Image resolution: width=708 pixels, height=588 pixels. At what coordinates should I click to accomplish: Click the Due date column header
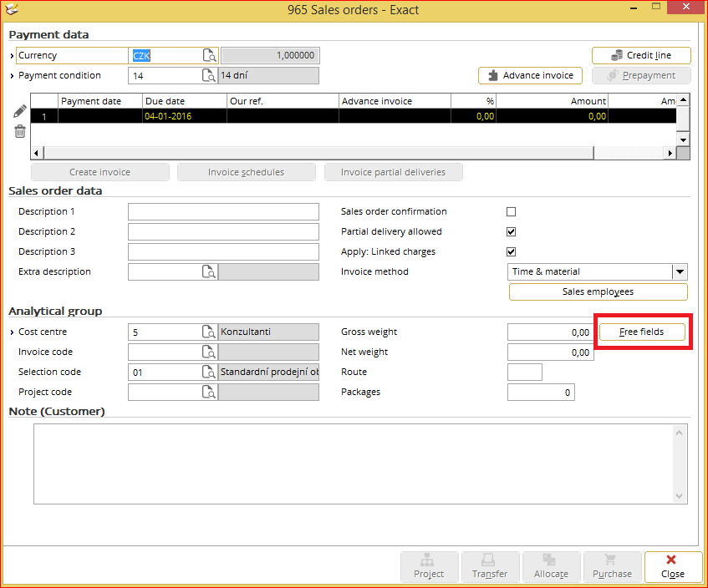click(185, 101)
